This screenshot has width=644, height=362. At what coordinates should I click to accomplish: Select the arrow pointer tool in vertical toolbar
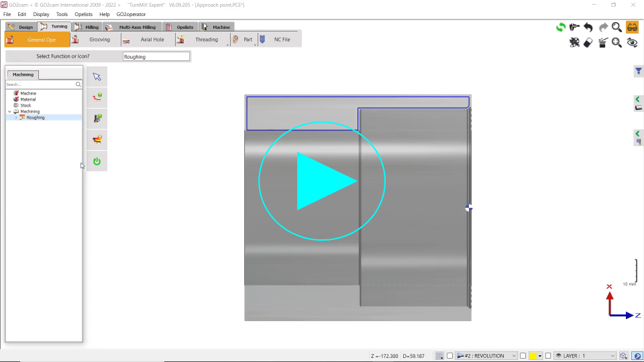coord(97,76)
